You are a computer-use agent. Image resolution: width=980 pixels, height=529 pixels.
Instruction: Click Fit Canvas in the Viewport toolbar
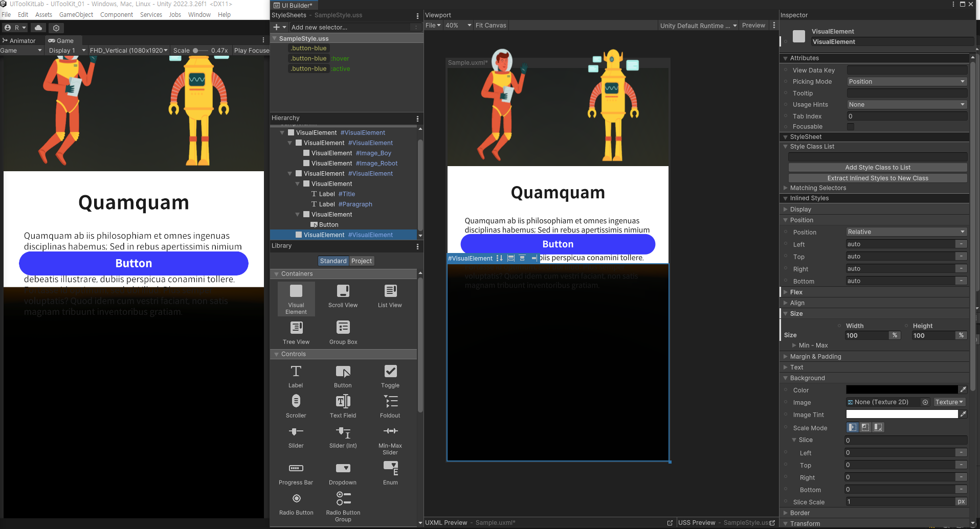tap(491, 26)
